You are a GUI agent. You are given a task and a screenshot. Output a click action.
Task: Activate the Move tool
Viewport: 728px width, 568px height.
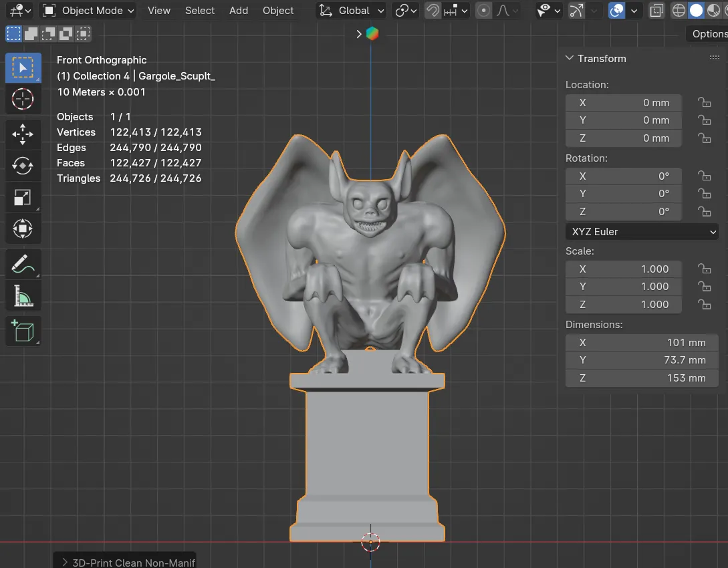coord(23,134)
